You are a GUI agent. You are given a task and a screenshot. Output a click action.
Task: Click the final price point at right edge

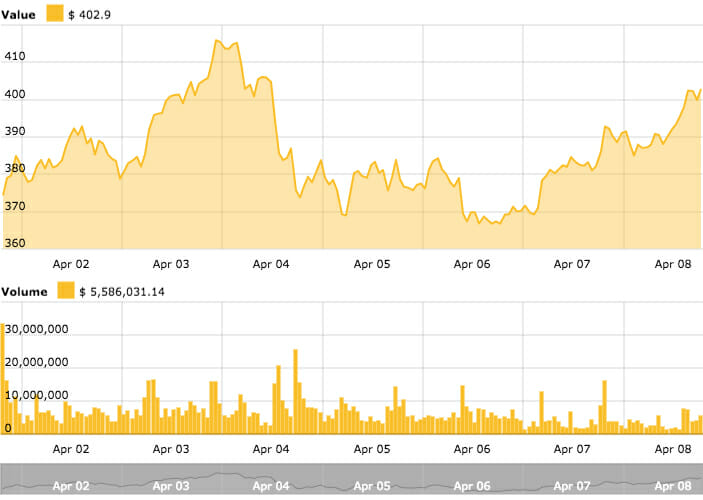coord(700,90)
